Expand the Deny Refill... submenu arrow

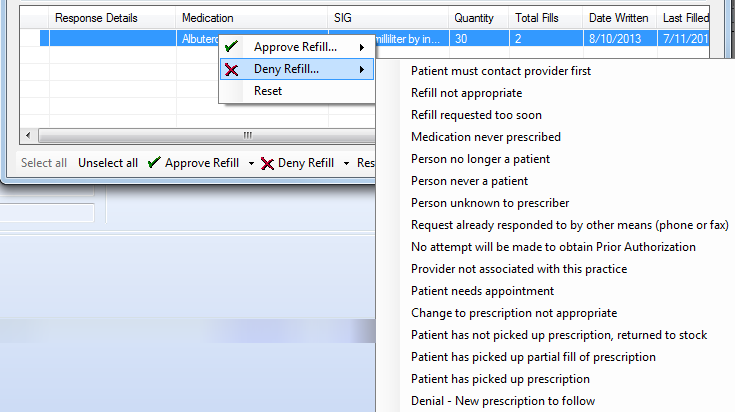pyautogui.click(x=362, y=69)
